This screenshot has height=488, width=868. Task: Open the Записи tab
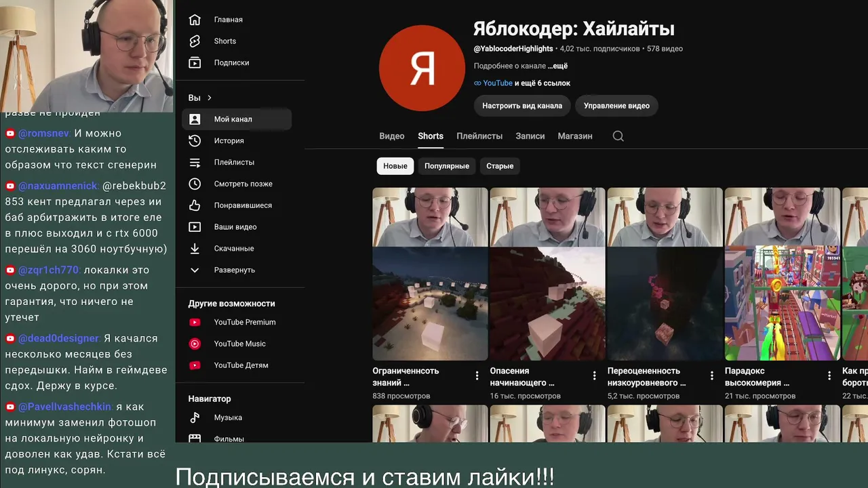530,136
